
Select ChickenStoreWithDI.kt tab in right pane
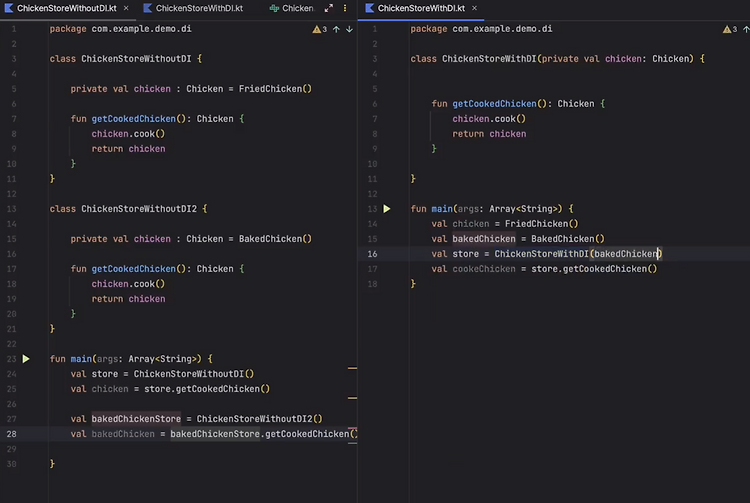click(421, 8)
